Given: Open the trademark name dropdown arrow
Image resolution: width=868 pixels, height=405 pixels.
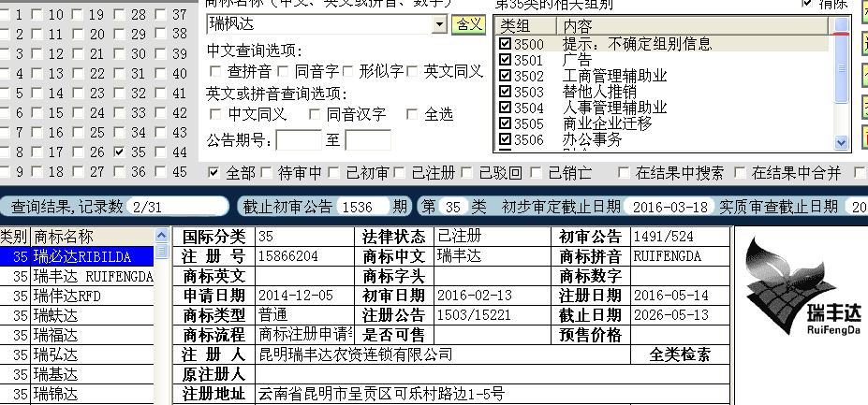Looking at the screenshot, I should click(x=439, y=24).
